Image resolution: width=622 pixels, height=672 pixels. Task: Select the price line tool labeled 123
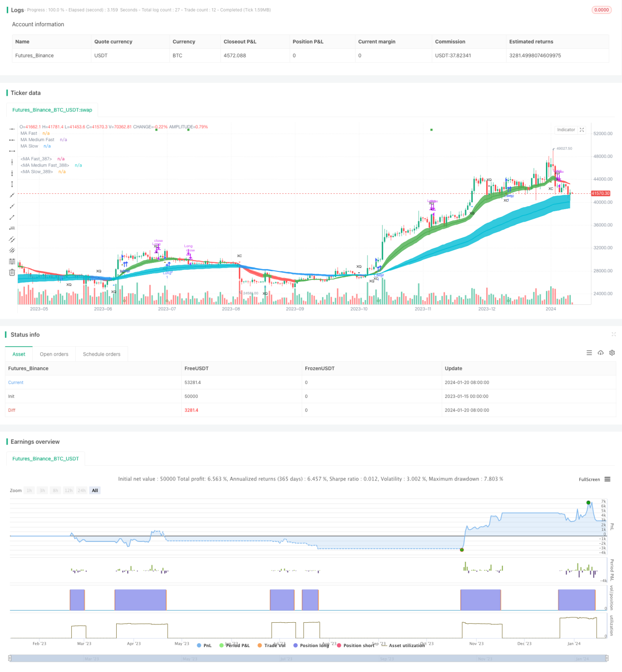[12, 228]
